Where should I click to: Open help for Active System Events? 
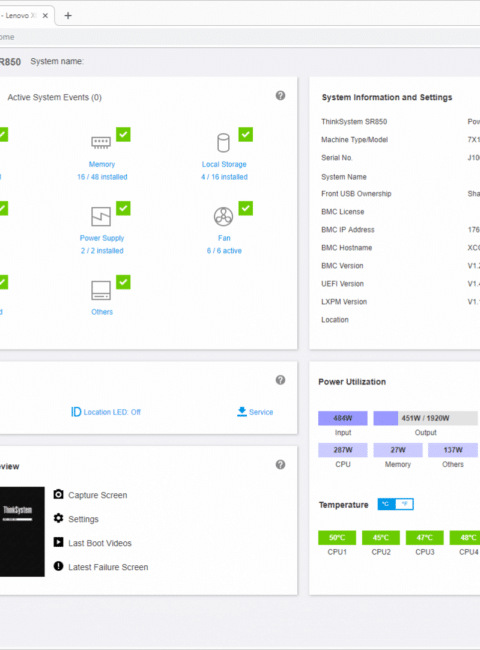pyautogui.click(x=280, y=96)
